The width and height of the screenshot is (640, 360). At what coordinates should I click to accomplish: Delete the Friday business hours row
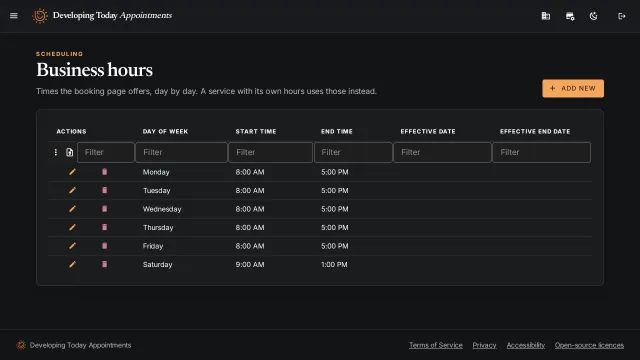coord(104,246)
